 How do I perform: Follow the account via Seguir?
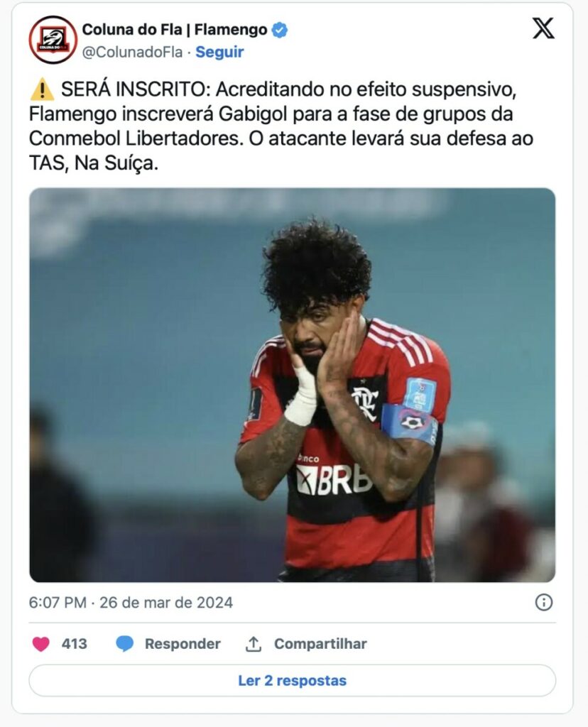(x=219, y=52)
